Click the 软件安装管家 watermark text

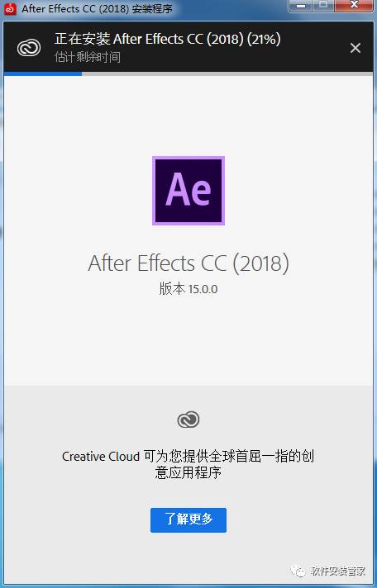tap(338, 571)
